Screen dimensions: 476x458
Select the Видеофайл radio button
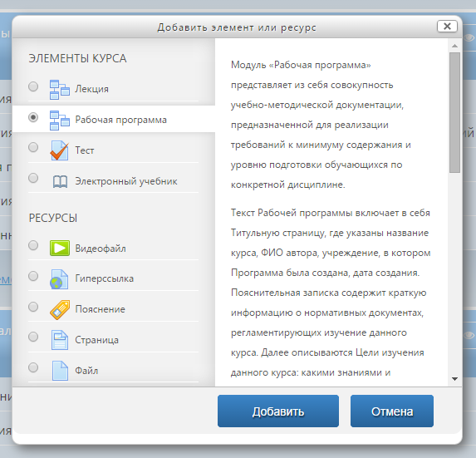point(33,245)
